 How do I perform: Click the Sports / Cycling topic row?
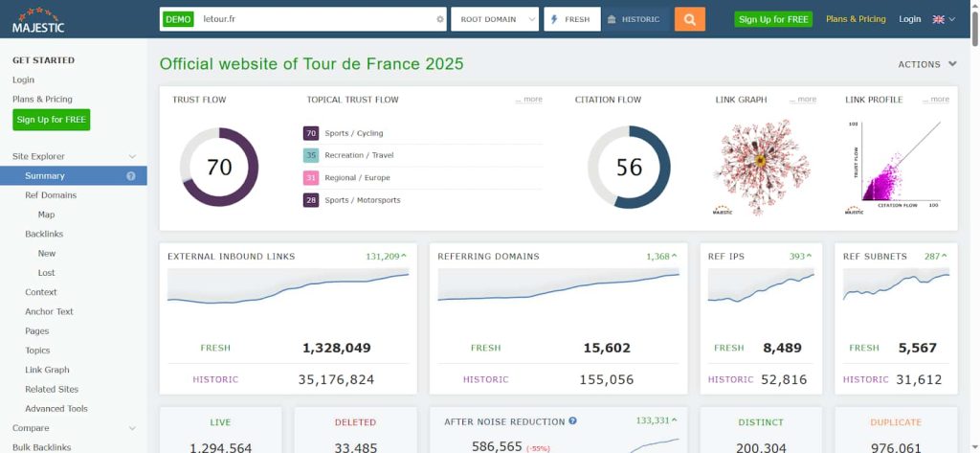pos(422,133)
